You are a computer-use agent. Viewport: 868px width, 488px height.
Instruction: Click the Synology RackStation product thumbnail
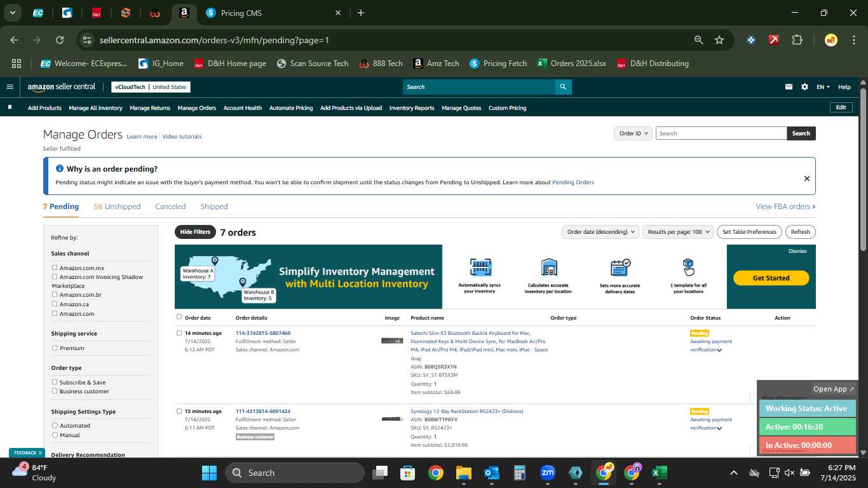[x=392, y=419]
